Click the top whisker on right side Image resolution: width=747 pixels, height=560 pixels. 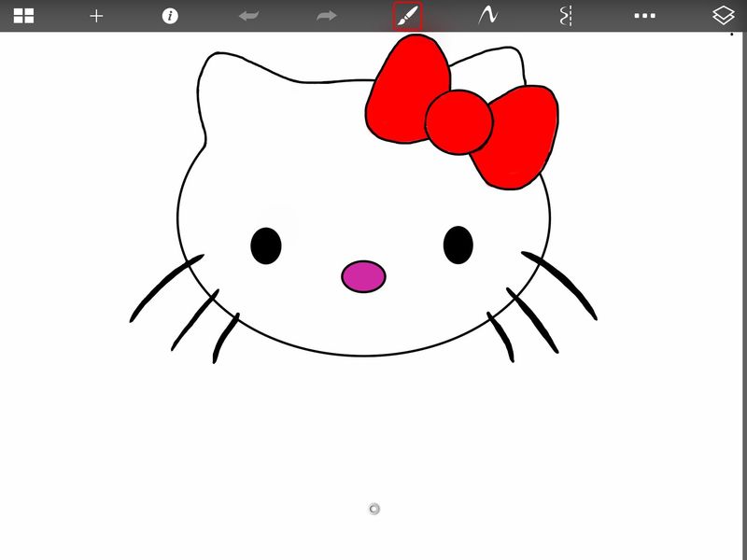tap(560, 285)
